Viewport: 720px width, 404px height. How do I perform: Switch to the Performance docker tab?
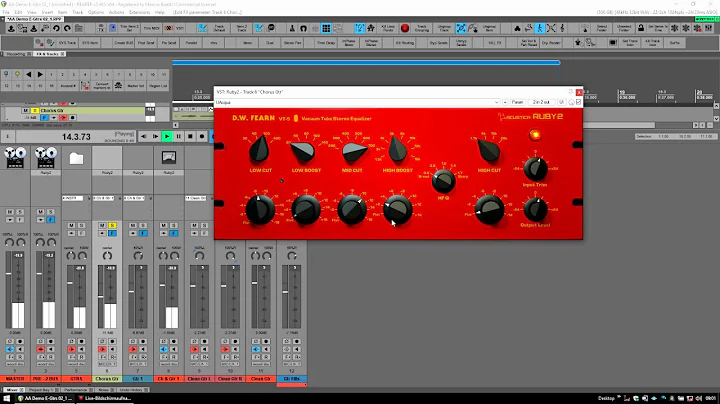click(x=75, y=390)
